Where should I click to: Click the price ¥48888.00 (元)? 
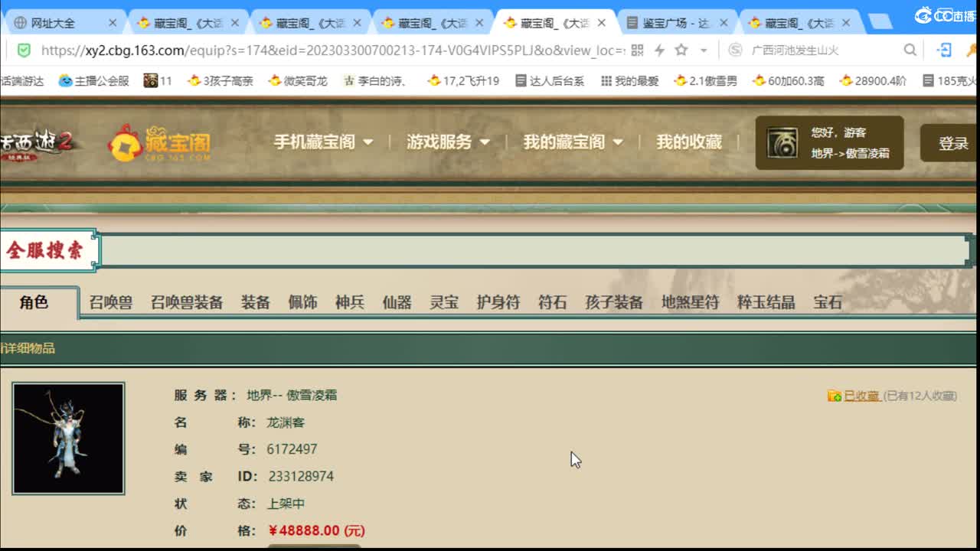point(317,530)
